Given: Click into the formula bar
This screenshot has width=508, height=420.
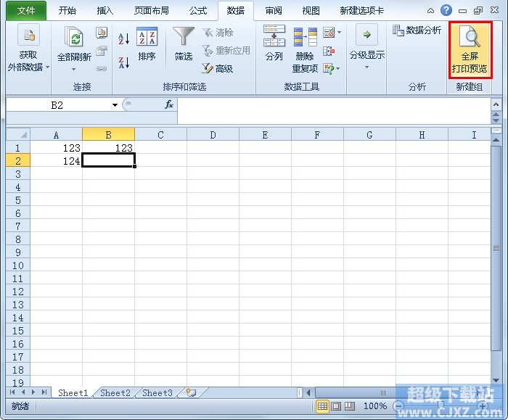Looking at the screenshot, I should (334, 111).
